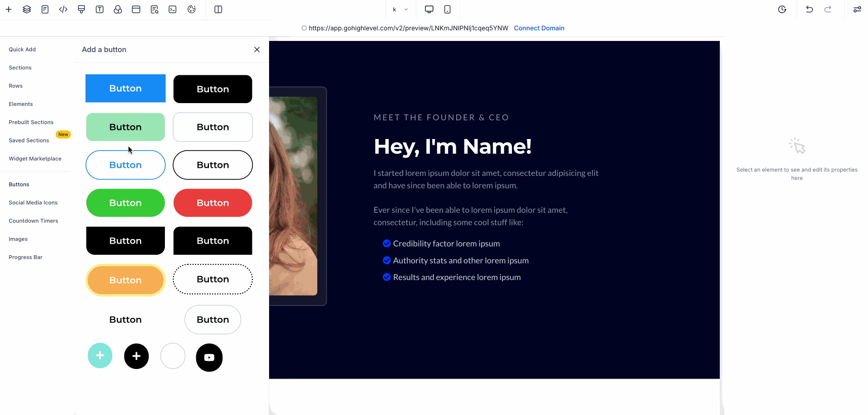
Task: Pick the teal circular plus button
Action: 100,356
